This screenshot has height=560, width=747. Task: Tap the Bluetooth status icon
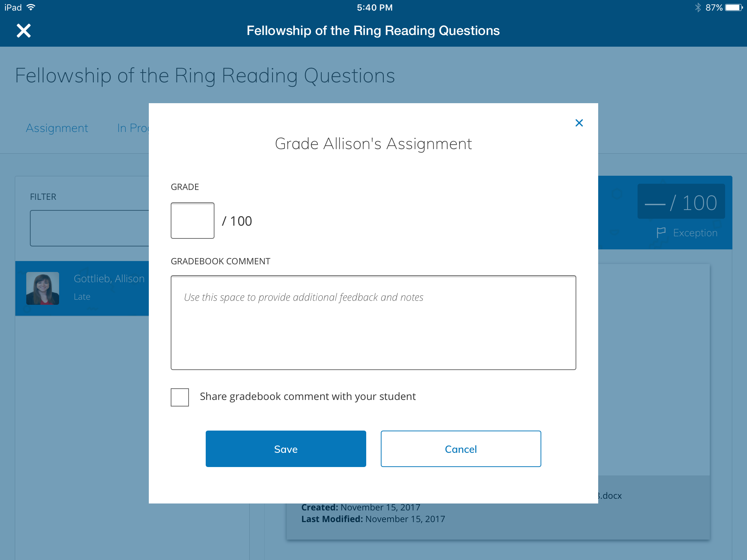coord(698,7)
